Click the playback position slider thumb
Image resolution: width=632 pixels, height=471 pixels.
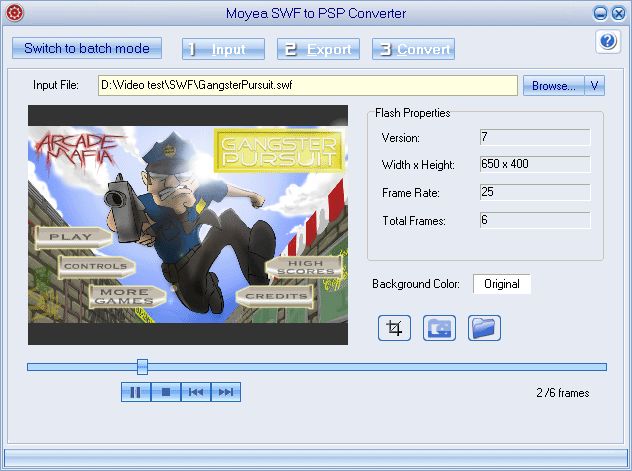[x=142, y=367]
